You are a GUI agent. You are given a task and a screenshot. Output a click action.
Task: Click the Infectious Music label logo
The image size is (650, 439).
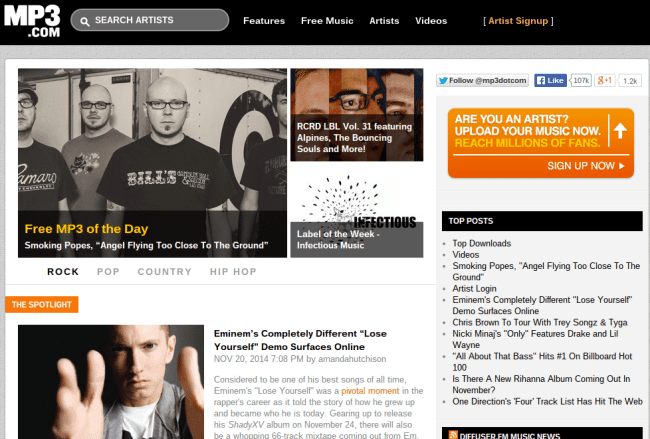pos(357,203)
